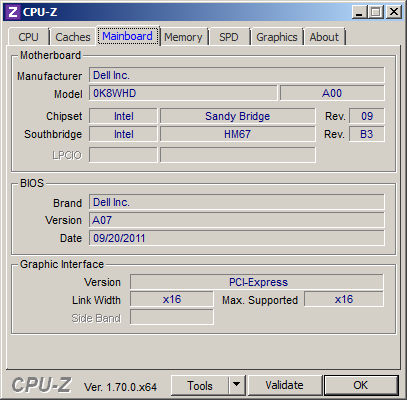Viewport: 407px width, 400px height.
Task: Show the Graphics tab
Action: (x=277, y=37)
